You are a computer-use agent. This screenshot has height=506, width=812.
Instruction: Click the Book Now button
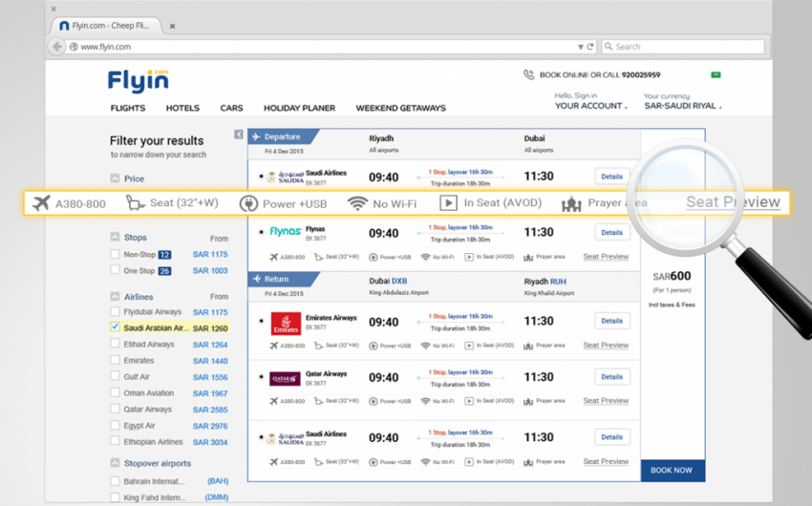pos(672,470)
